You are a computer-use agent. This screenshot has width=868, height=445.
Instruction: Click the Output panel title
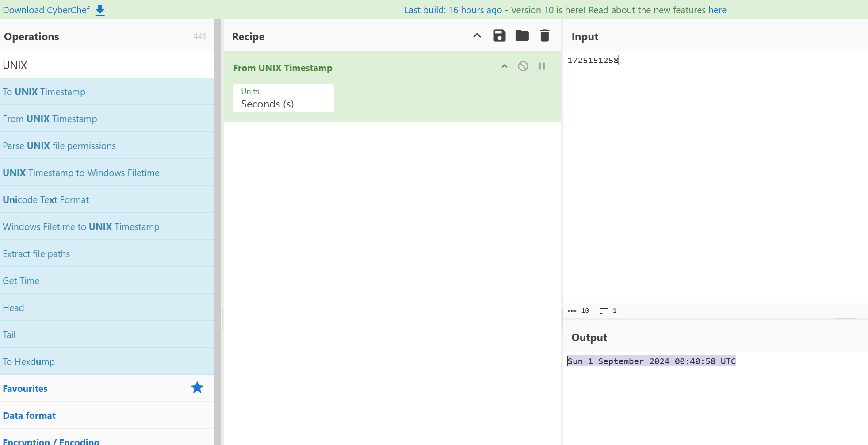coord(589,338)
